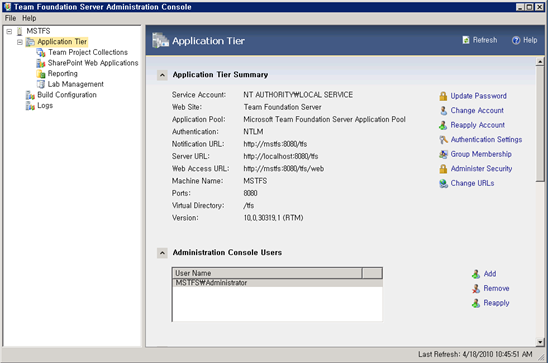
Task: Click the scrollbar up arrow
Action: tap(540, 62)
